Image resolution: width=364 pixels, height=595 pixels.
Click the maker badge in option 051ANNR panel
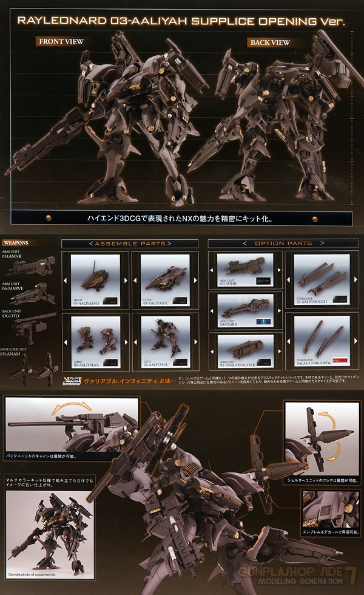pos(263,281)
